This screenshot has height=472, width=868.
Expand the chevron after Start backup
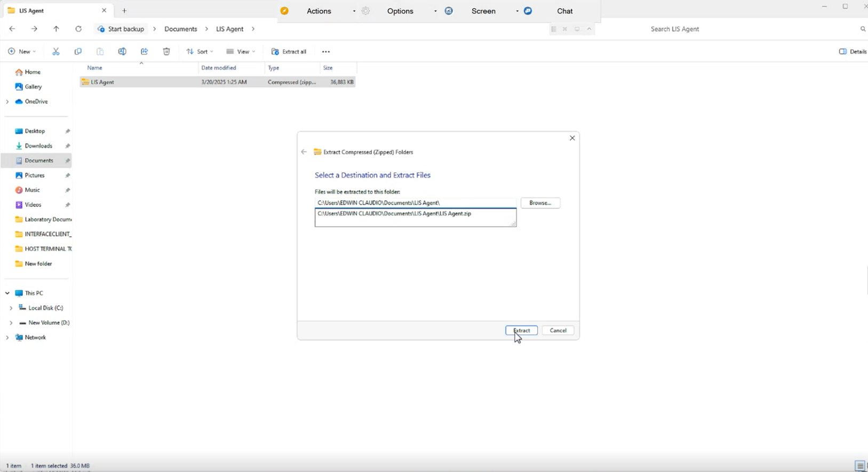(x=155, y=29)
